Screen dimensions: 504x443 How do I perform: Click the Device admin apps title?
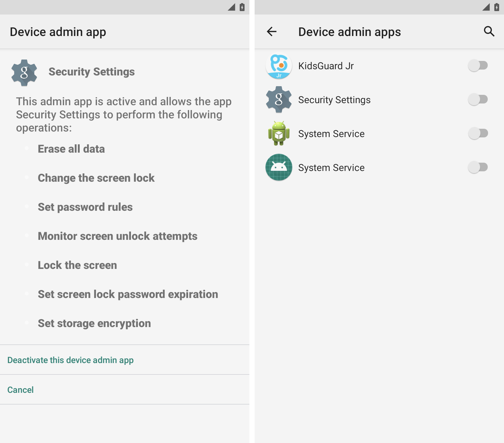point(350,31)
